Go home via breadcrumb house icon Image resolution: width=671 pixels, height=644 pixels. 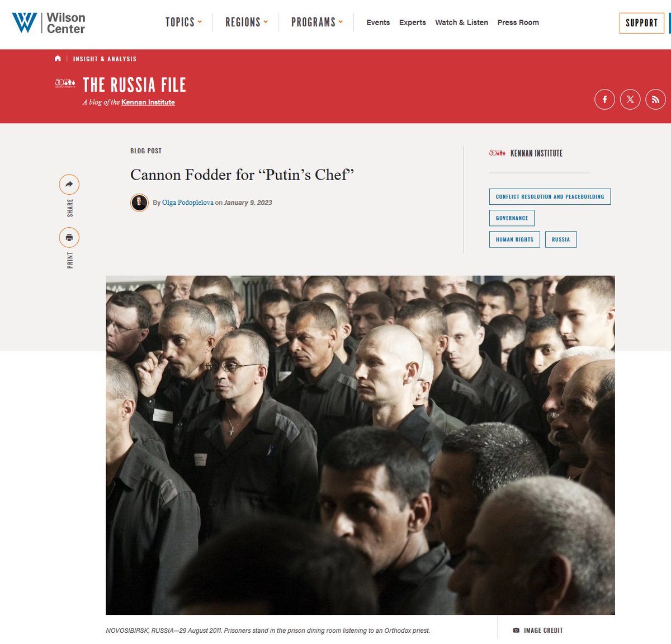click(x=58, y=58)
